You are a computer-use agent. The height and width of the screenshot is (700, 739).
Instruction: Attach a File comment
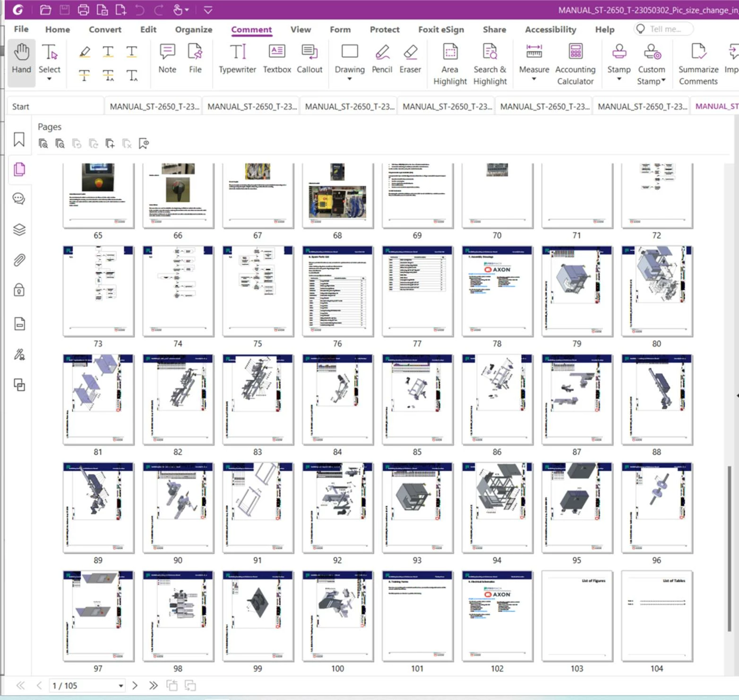195,59
